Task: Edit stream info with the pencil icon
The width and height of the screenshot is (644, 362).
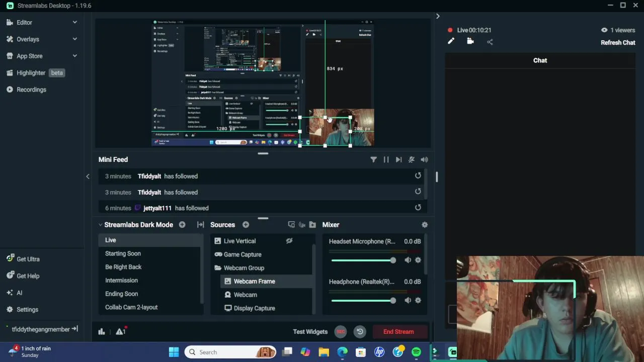Action: tap(451, 42)
